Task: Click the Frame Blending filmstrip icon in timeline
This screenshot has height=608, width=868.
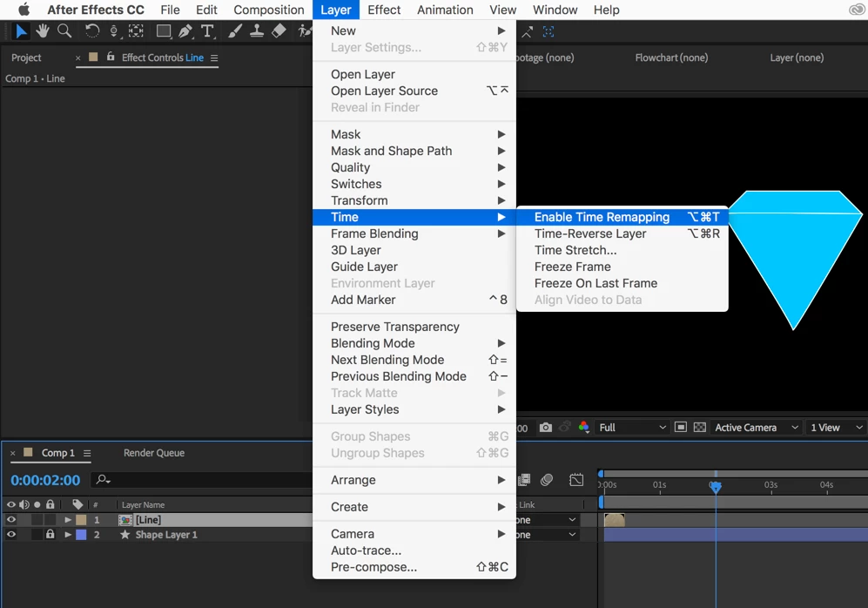Action: [524, 480]
